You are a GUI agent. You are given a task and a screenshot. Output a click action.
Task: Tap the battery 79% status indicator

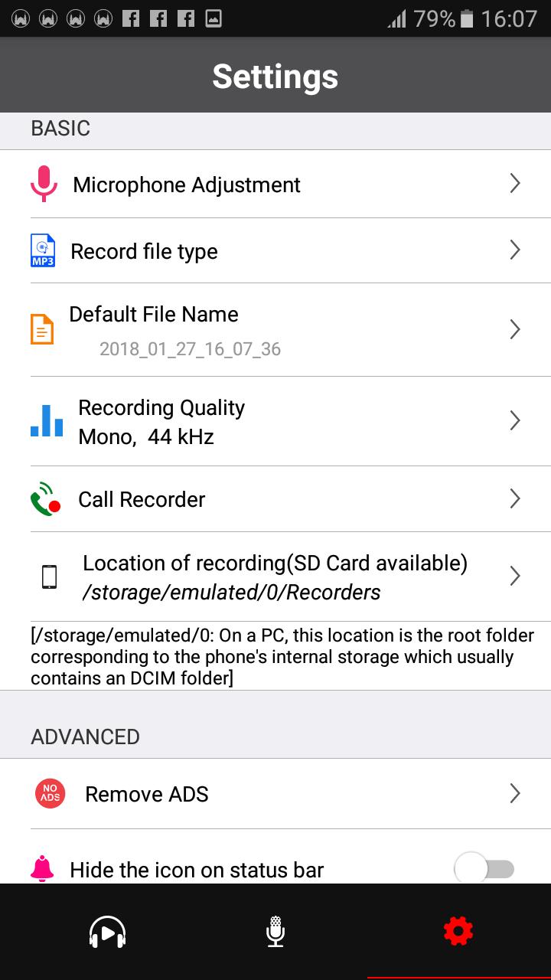pyautogui.click(x=445, y=18)
